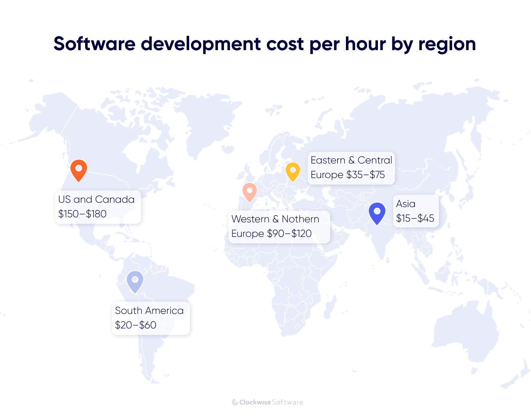Image resolution: width=531 pixels, height=420 pixels.
Task: Expand the Western & Nothern Europe label box
Action: pyautogui.click(x=279, y=226)
